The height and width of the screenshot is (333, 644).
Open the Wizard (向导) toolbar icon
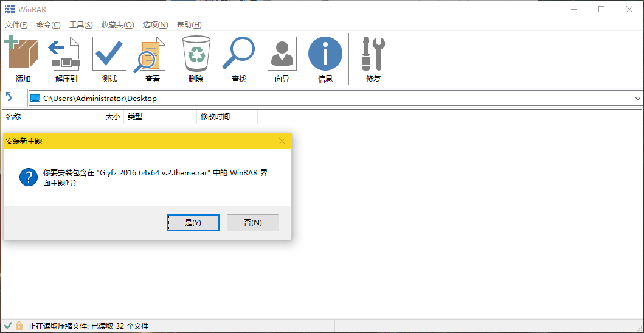(x=282, y=54)
